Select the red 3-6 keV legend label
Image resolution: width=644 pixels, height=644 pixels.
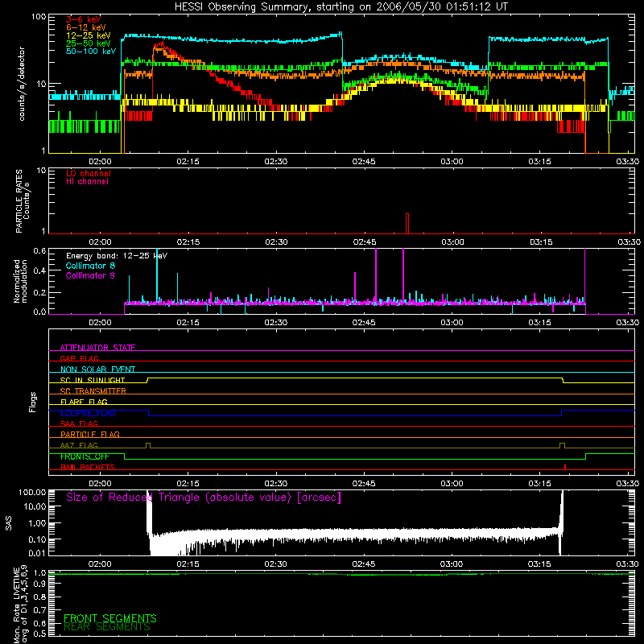coord(83,19)
